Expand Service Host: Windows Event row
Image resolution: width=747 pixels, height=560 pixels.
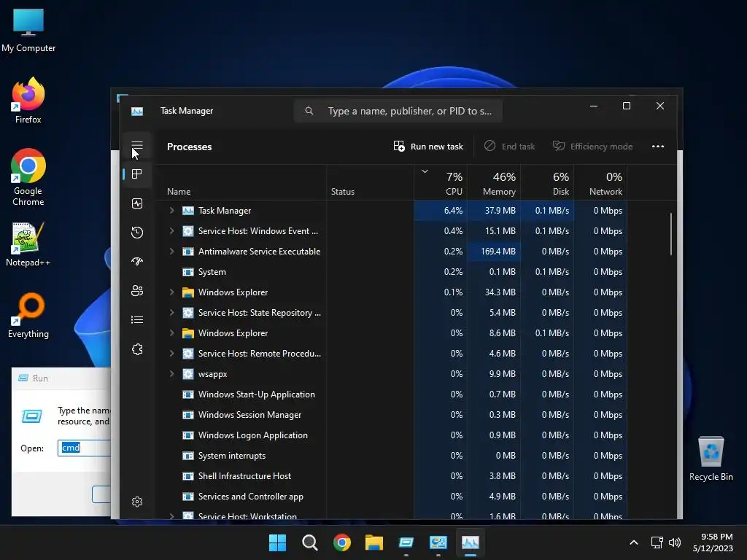[x=171, y=231]
